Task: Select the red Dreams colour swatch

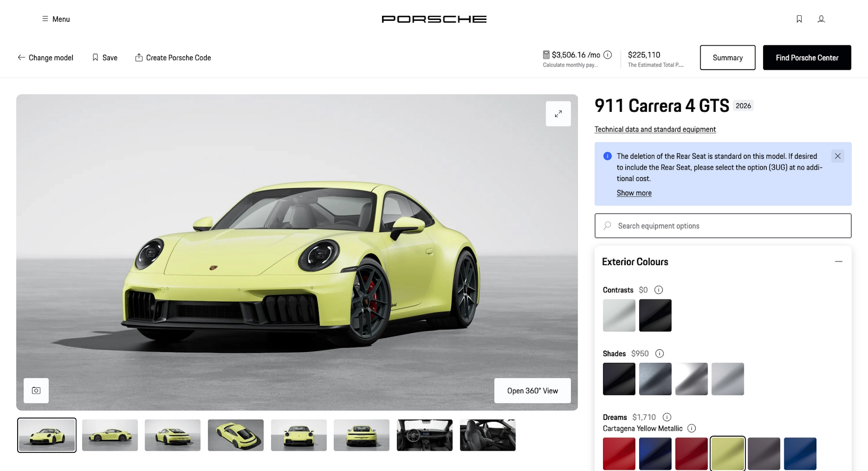Action: point(618,453)
